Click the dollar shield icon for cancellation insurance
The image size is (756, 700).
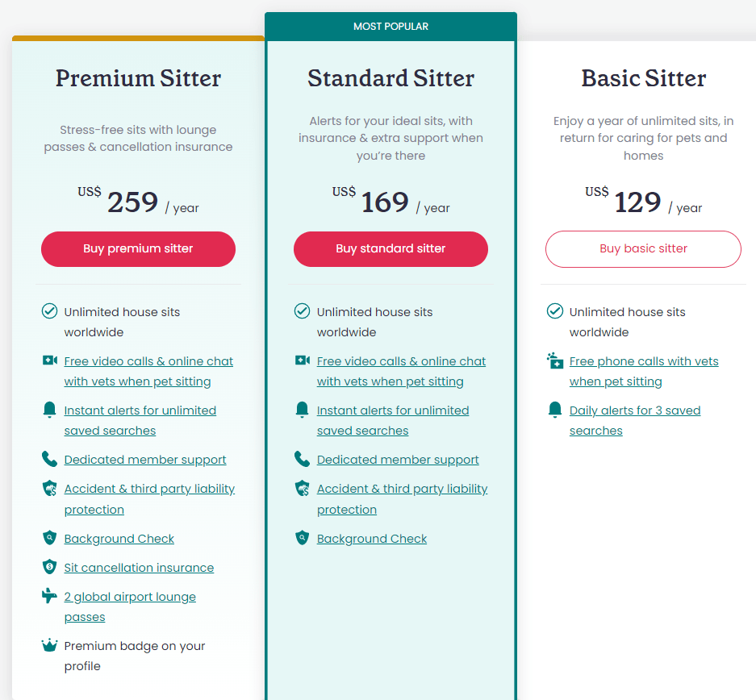click(x=50, y=567)
